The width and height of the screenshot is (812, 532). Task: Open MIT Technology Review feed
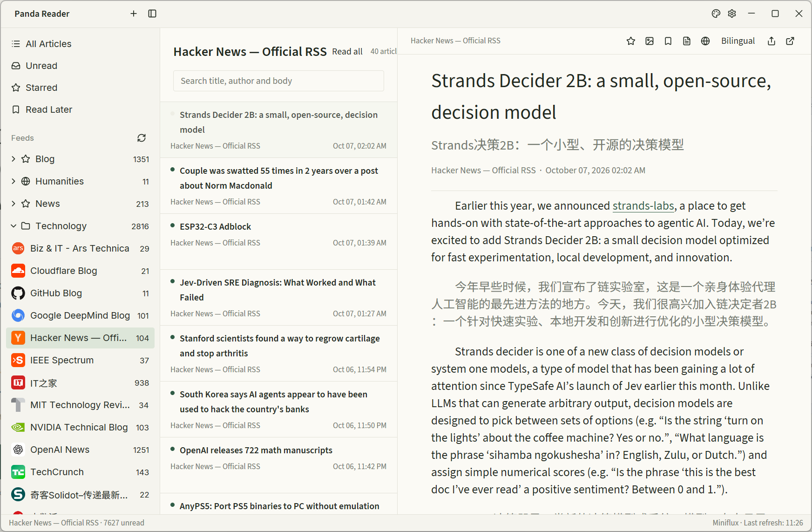[80, 405]
